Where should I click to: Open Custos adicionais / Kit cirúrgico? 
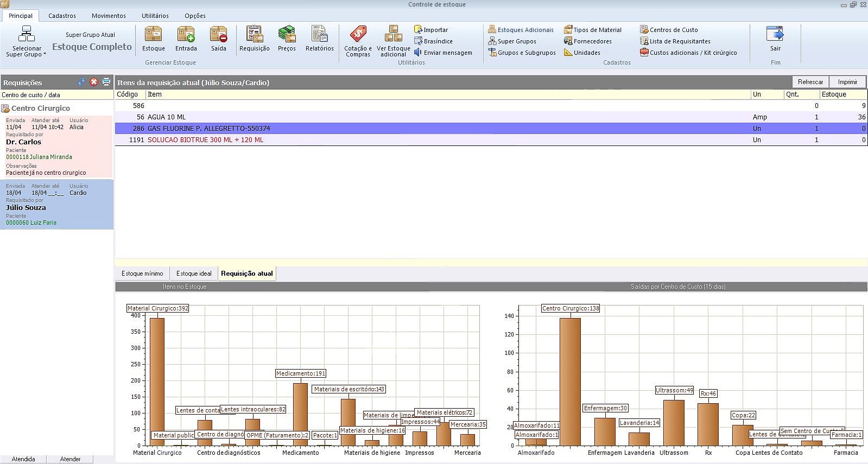point(688,53)
